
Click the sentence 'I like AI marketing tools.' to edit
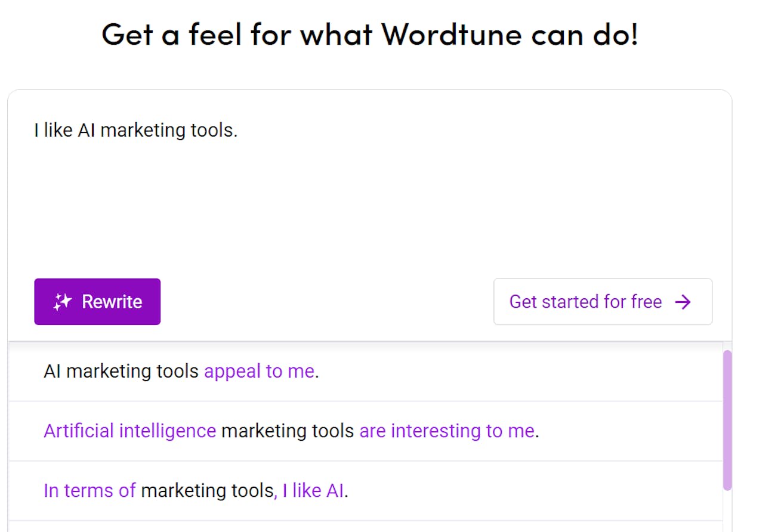(135, 130)
